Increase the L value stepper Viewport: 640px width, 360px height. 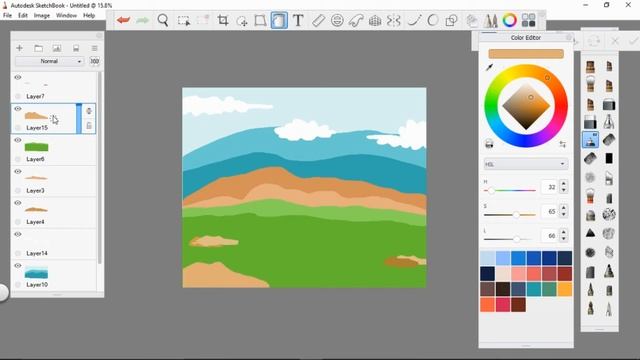coord(564,232)
